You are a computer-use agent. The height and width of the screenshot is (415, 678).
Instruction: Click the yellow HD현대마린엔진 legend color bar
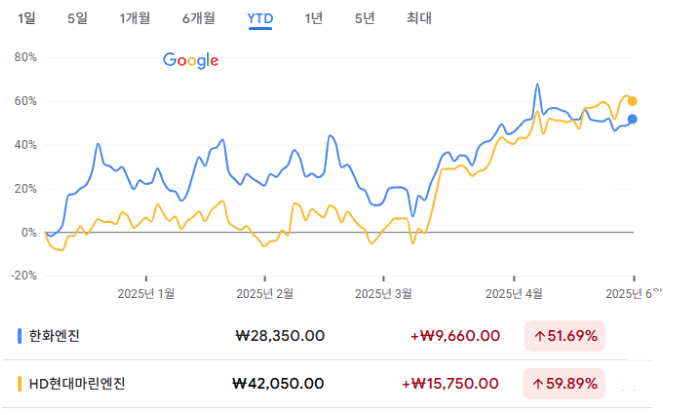pos(19,384)
